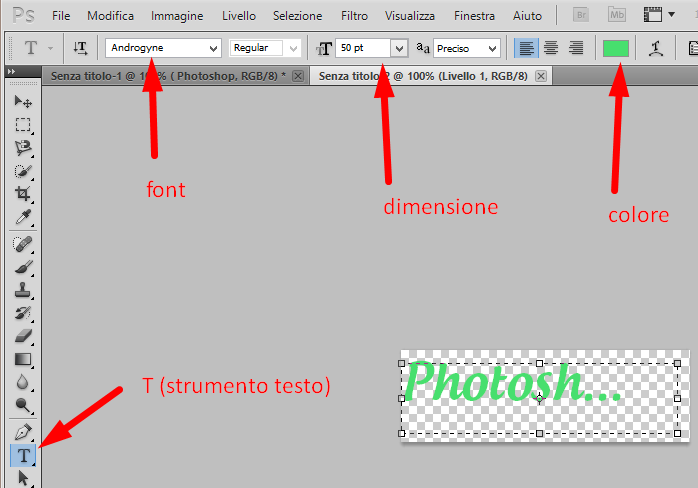The height and width of the screenshot is (488, 698).
Task: Select the Blur tool
Action: coord(23,382)
